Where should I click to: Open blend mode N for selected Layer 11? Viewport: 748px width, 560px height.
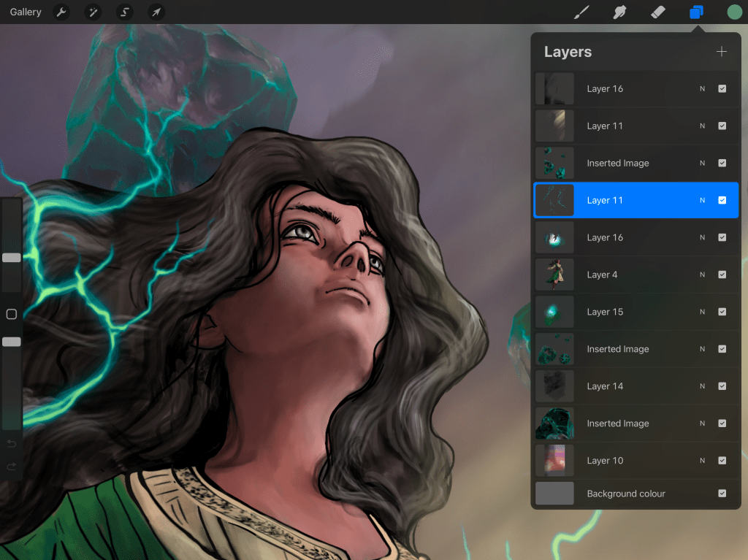point(702,200)
